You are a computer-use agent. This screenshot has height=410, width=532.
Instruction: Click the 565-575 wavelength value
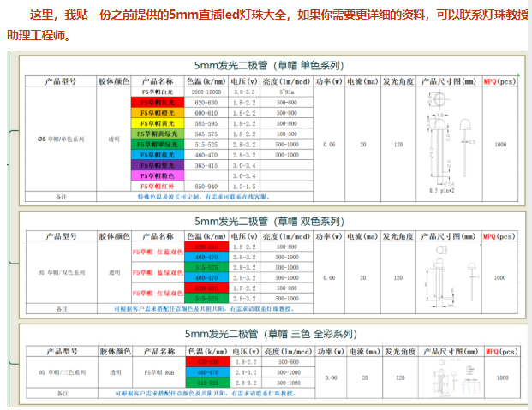tap(206, 134)
